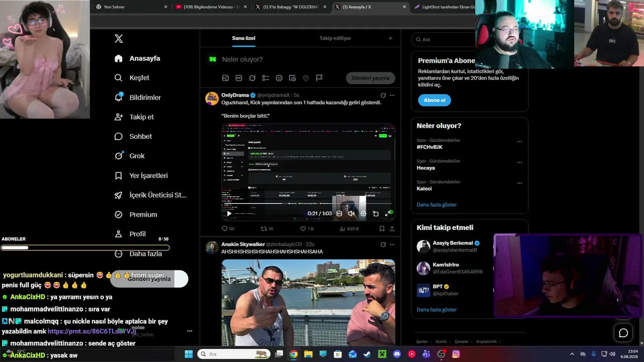644x362 pixels.
Task: Add an image to the new post
Action: tap(225, 78)
